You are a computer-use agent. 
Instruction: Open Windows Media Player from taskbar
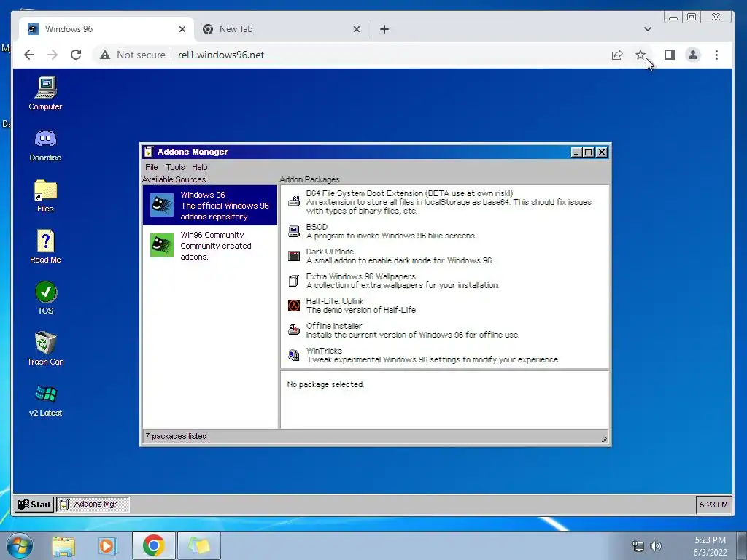point(108,545)
